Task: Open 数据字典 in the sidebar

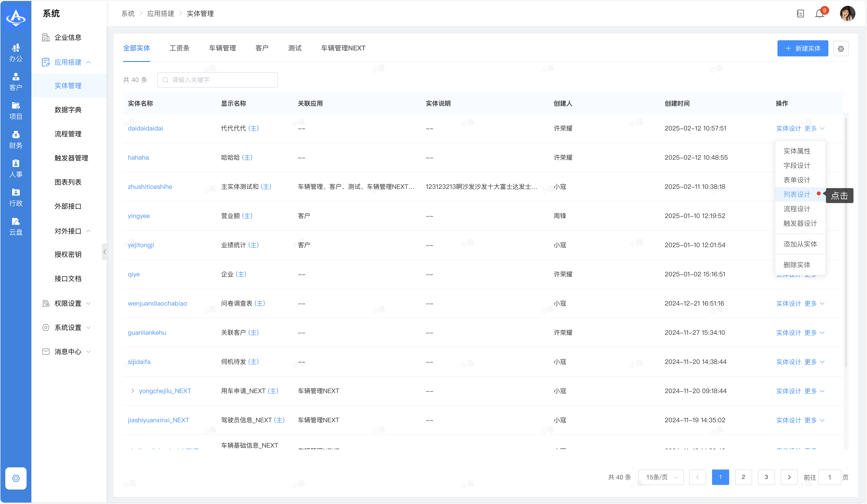Action: pos(68,110)
